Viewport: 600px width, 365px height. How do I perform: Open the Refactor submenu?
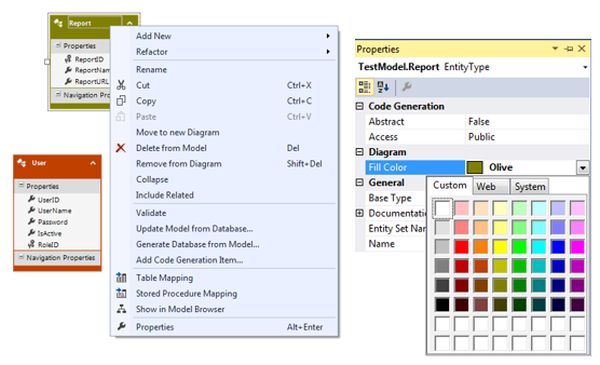(x=235, y=52)
